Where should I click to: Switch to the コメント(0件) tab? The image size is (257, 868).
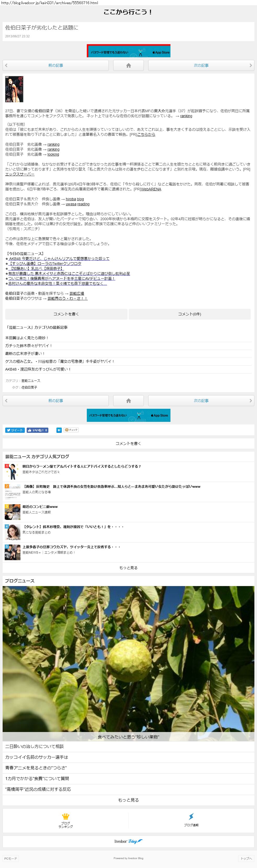click(189, 314)
